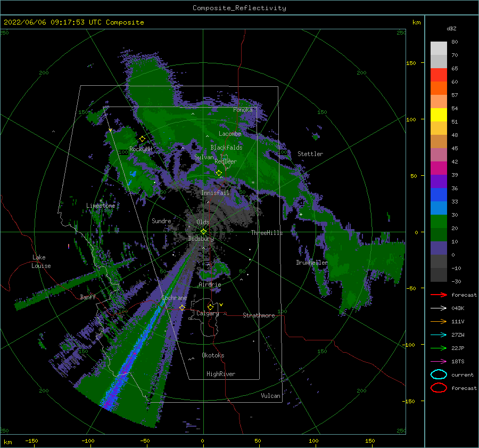Click the Ponoka city label
Image resolution: width=479 pixels, height=448 pixels.
point(243,110)
